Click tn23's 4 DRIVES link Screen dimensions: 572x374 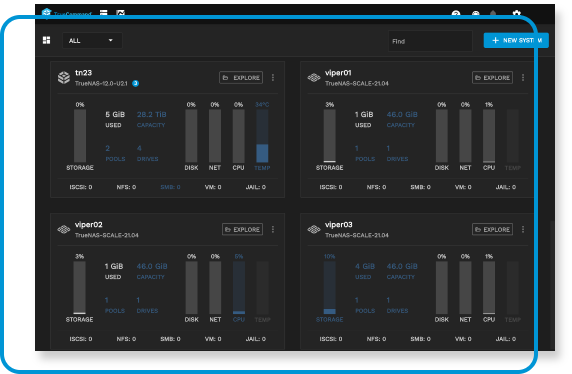pos(147,153)
